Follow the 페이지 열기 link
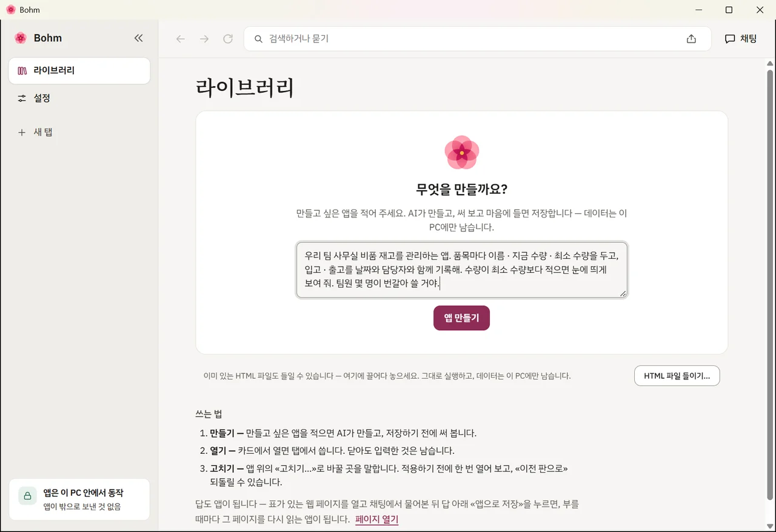The image size is (776, 532). point(377,519)
